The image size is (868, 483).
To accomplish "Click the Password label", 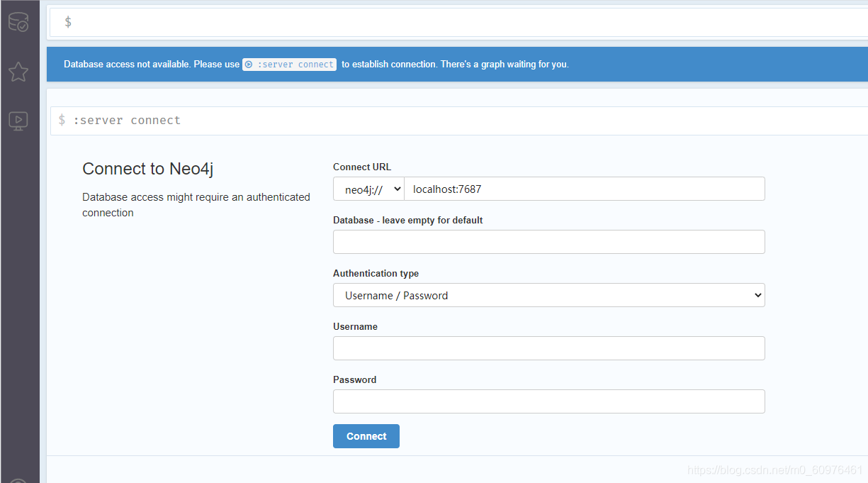I will [355, 379].
